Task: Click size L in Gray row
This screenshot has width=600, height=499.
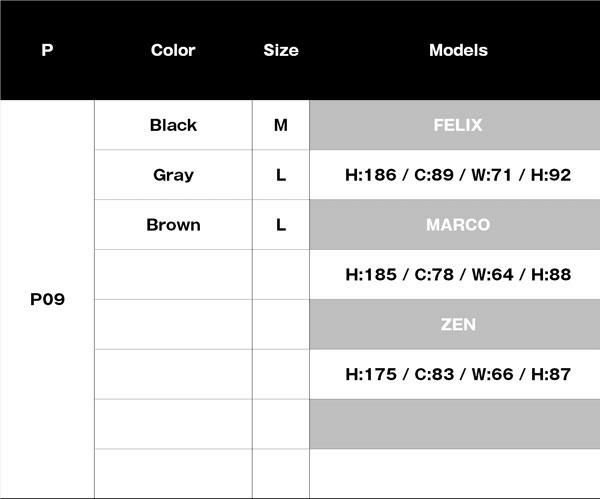Action: tap(281, 175)
